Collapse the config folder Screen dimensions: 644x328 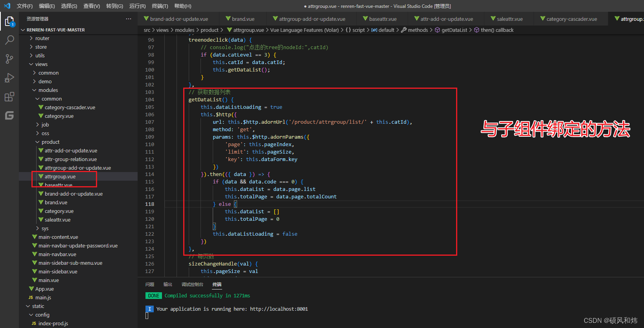[x=31, y=315]
